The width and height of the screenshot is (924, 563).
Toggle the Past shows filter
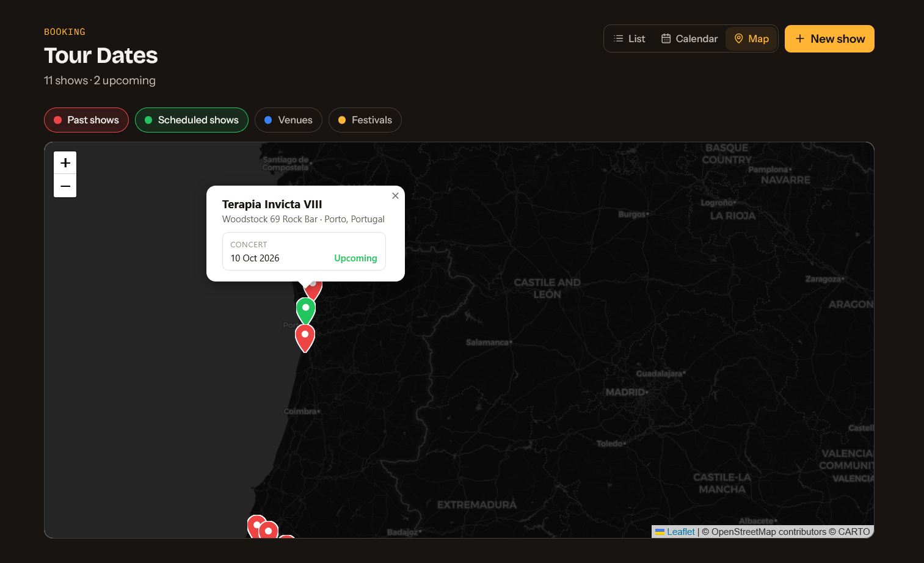click(86, 120)
